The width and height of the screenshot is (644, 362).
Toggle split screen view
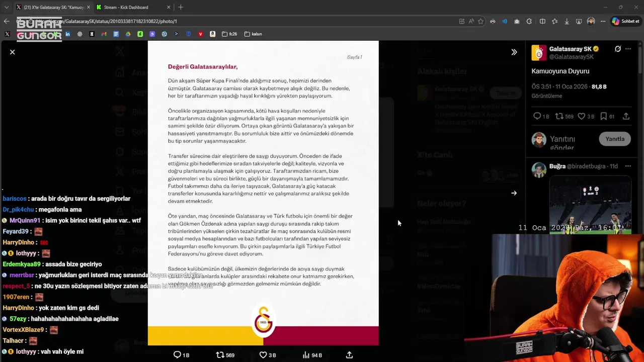(x=542, y=21)
